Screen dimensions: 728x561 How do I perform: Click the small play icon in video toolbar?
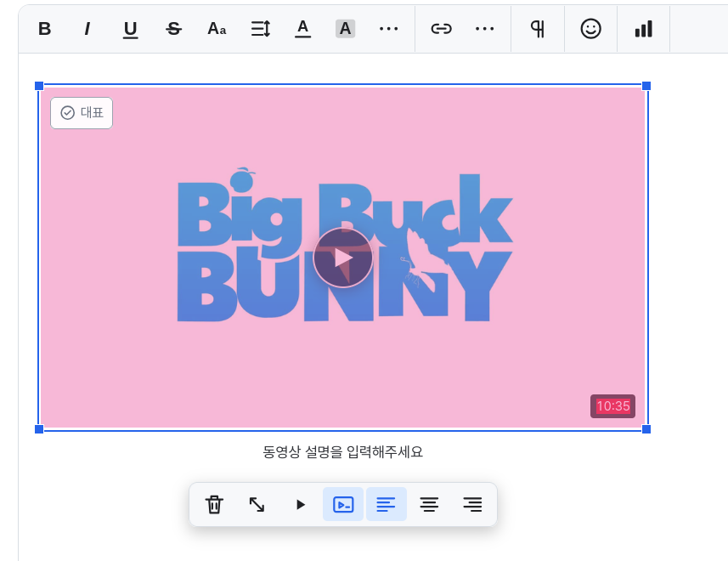point(301,504)
